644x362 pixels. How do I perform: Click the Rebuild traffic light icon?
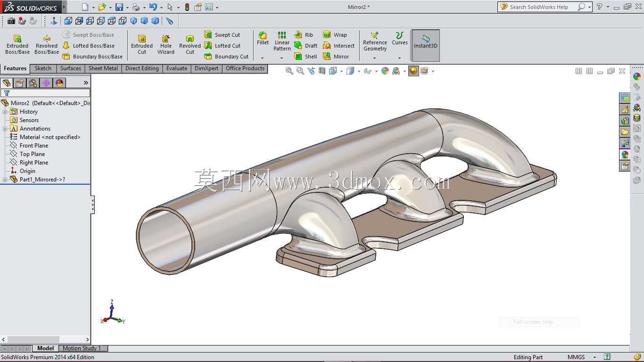point(187,7)
